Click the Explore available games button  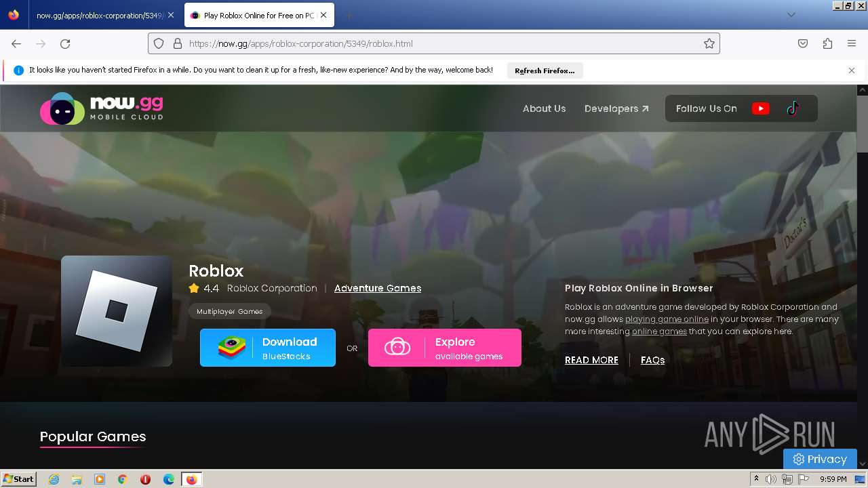(x=445, y=348)
